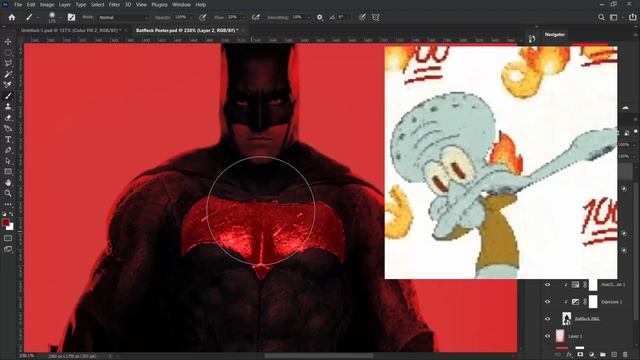Open the Smoothing dropdown arrow

coord(309,18)
